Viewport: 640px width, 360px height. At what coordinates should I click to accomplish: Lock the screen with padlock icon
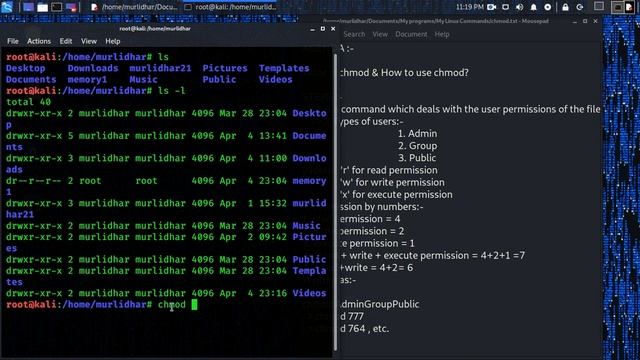[x=565, y=7]
